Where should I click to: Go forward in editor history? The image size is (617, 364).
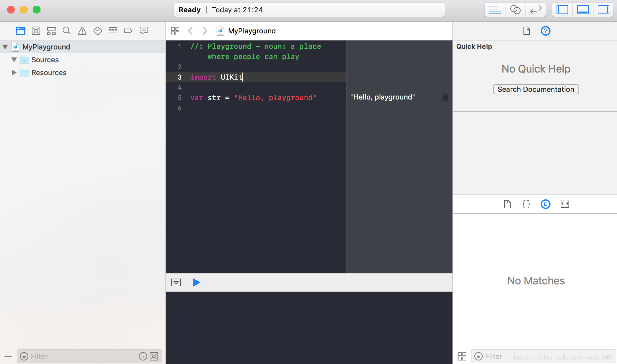(x=205, y=31)
